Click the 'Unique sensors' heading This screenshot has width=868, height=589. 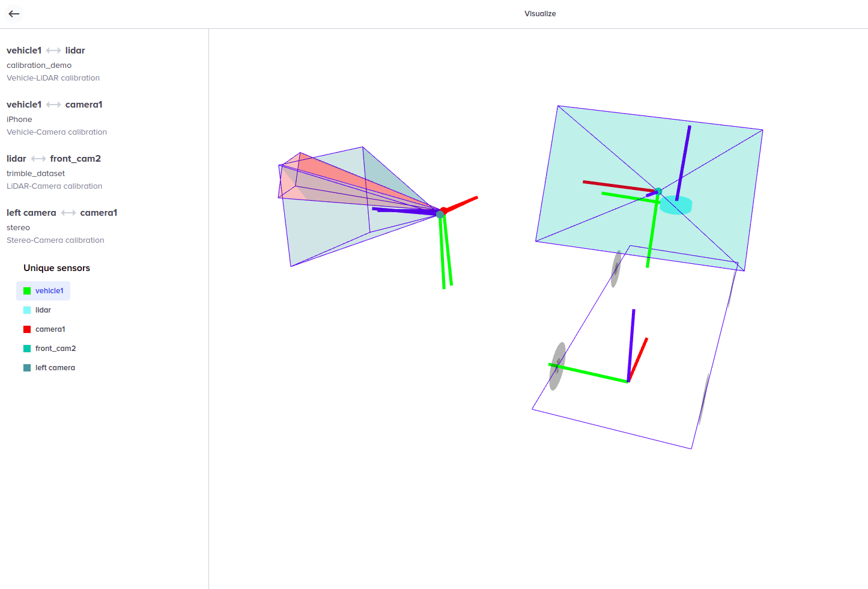point(56,268)
